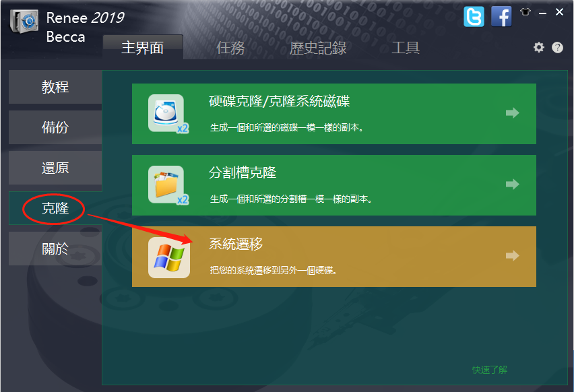Click arrow on 分割槽克隆 card

click(x=512, y=184)
